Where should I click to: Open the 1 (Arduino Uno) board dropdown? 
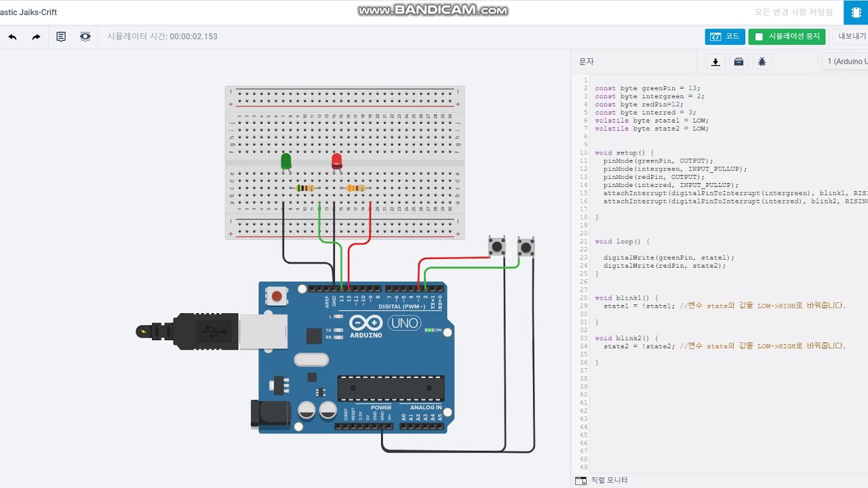click(845, 62)
